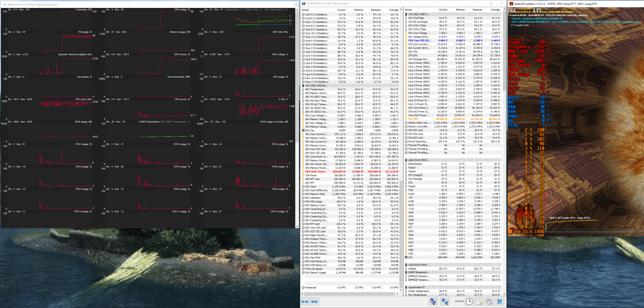Click the Sensor column header in left panel

coord(315,10)
